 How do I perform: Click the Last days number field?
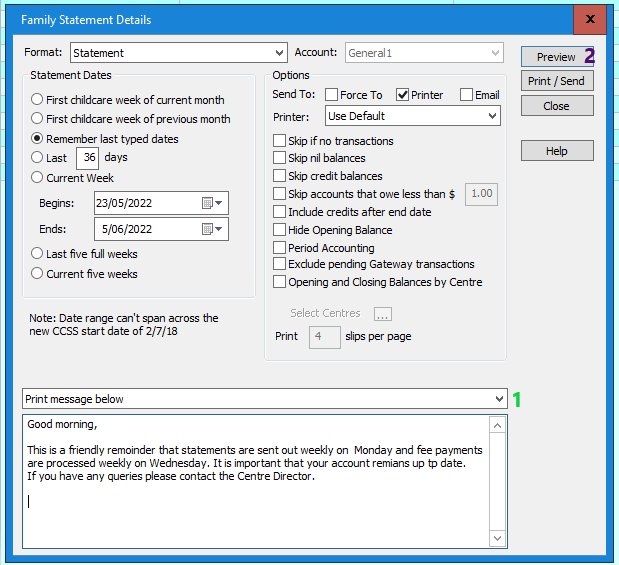coord(88,158)
